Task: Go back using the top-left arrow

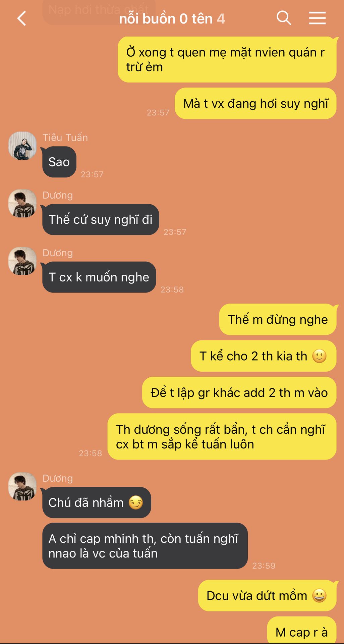Action: (x=22, y=18)
